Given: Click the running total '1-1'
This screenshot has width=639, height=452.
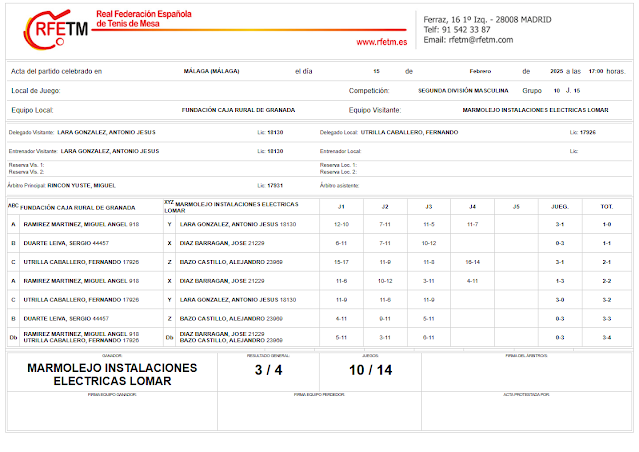Looking at the screenshot, I should pyautogui.click(x=607, y=243).
